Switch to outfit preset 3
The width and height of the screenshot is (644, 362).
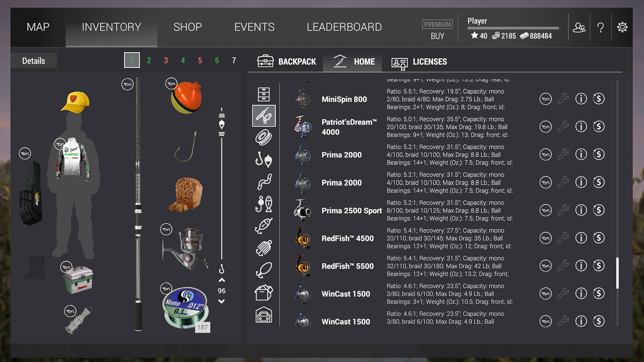coord(166,60)
